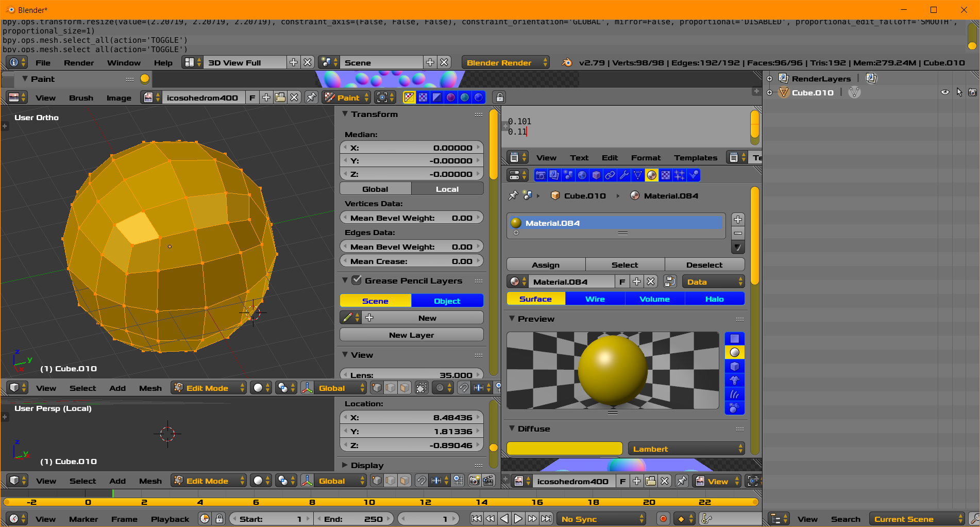Open the Render Layers properties tab

(x=554, y=175)
